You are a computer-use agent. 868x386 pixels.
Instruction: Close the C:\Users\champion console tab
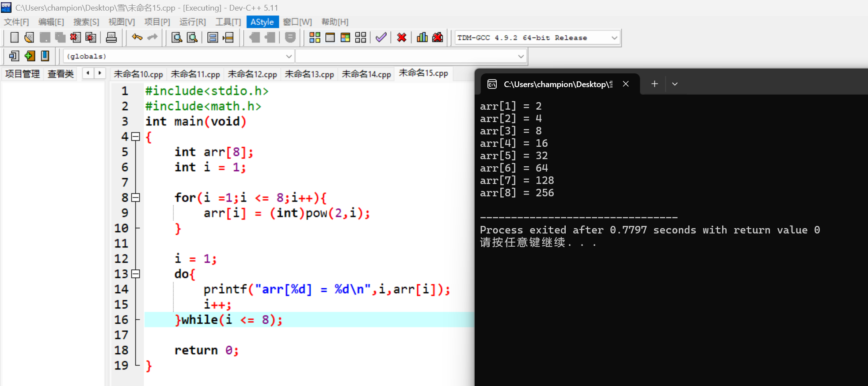click(x=626, y=84)
